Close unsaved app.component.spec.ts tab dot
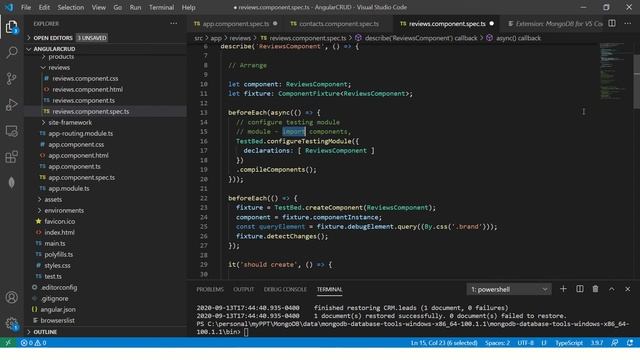The width and height of the screenshot is (640, 360). (275, 24)
